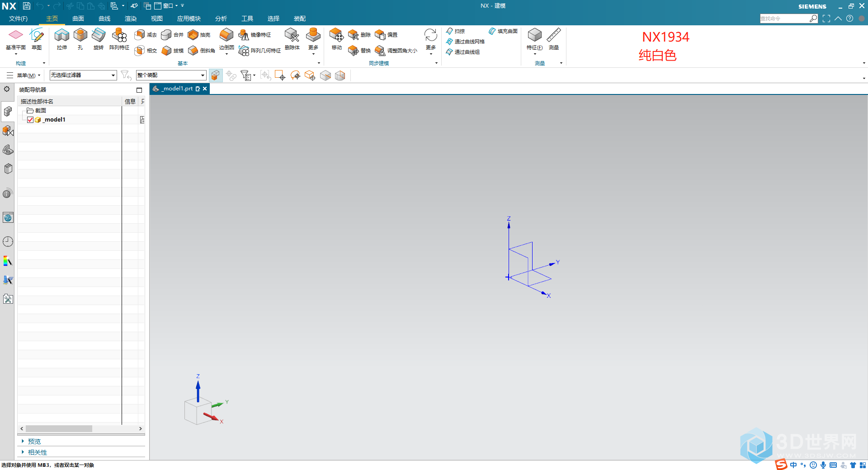Select the 抽壳 shell tool
868x470 pixels.
[199, 35]
